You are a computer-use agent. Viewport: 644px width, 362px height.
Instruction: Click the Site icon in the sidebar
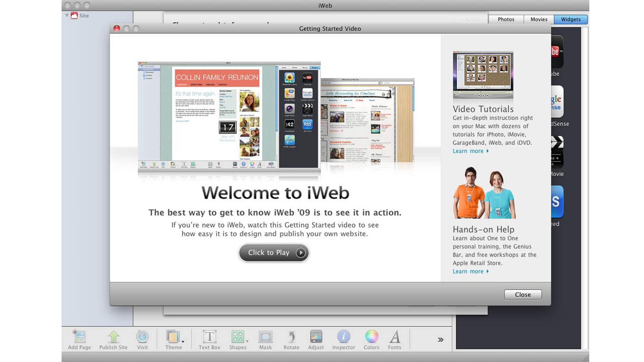pyautogui.click(x=74, y=15)
